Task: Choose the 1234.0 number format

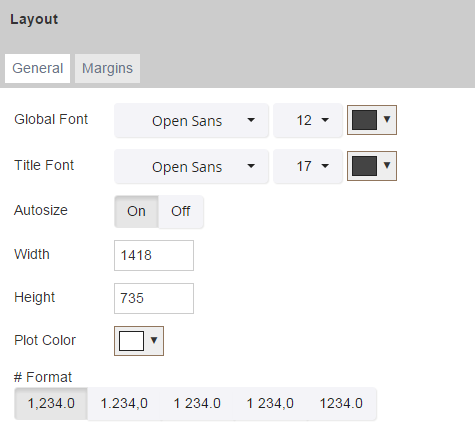Action: pyautogui.click(x=341, y=404)
